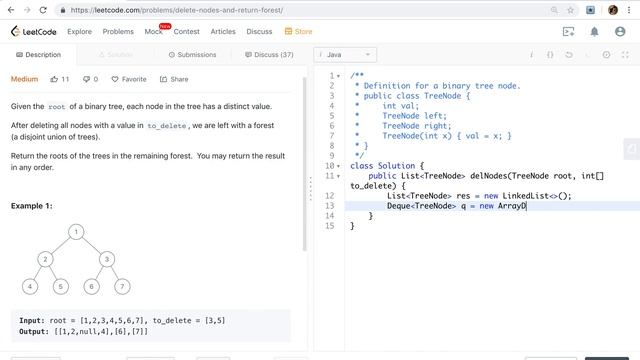The width and height of the screenshot is (640, 360).
Task: Open the notifications bell
Action: pyautogui.click(x=594, y=31)
